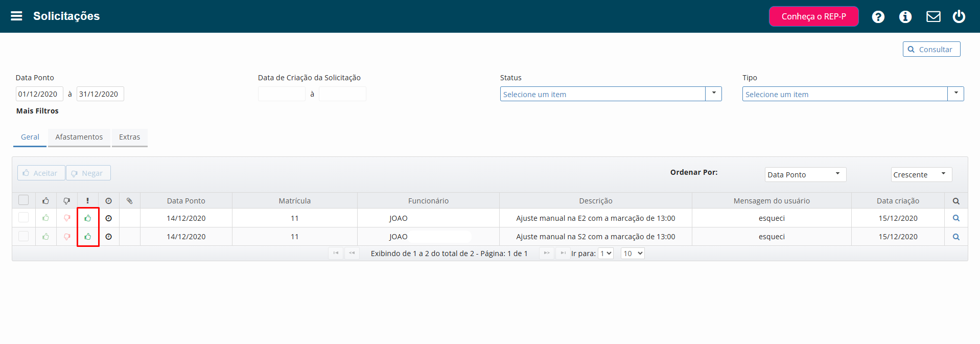Click the Data Ponto start date field
Image resolution: width=980 pixels, height=344 pixels.
[39, 94]
